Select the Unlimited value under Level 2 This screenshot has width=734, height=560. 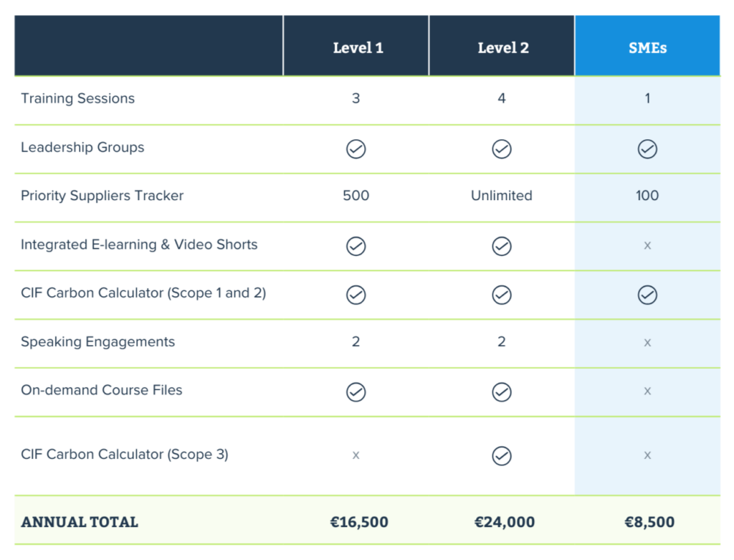(x=501, y=195)
